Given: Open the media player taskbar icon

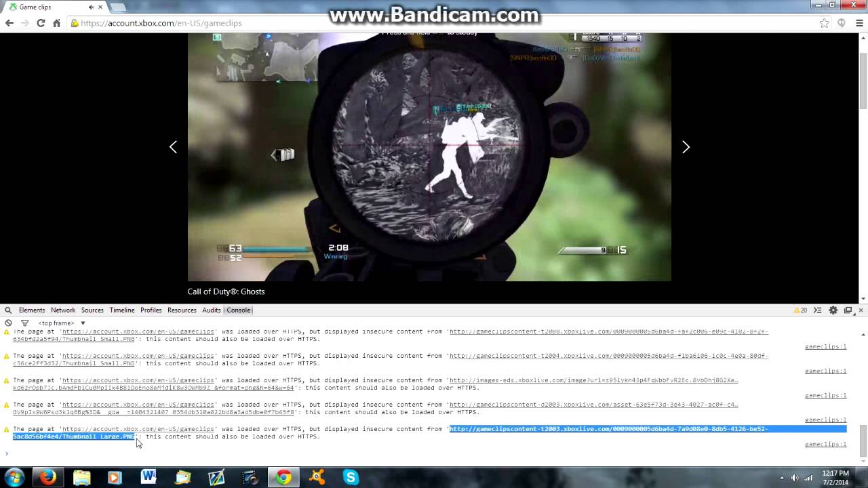Looking at the screenshot, I should click(x=115, y=477).
